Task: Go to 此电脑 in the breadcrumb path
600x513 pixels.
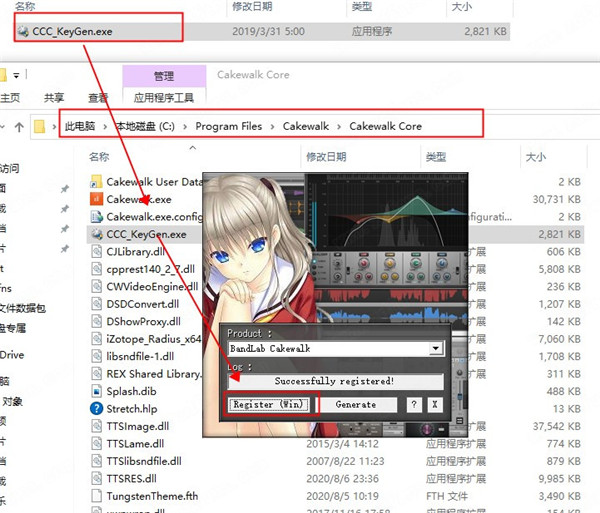Action: click(80, 126)
